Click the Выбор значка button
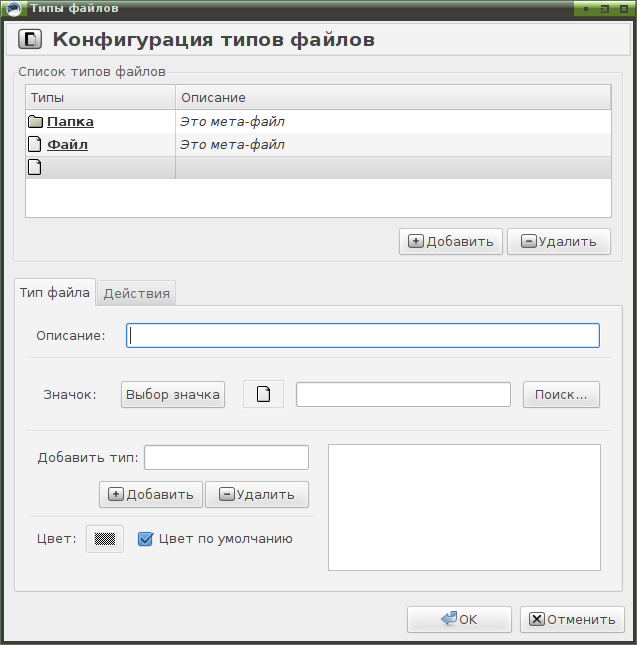 tap(173, 394)
